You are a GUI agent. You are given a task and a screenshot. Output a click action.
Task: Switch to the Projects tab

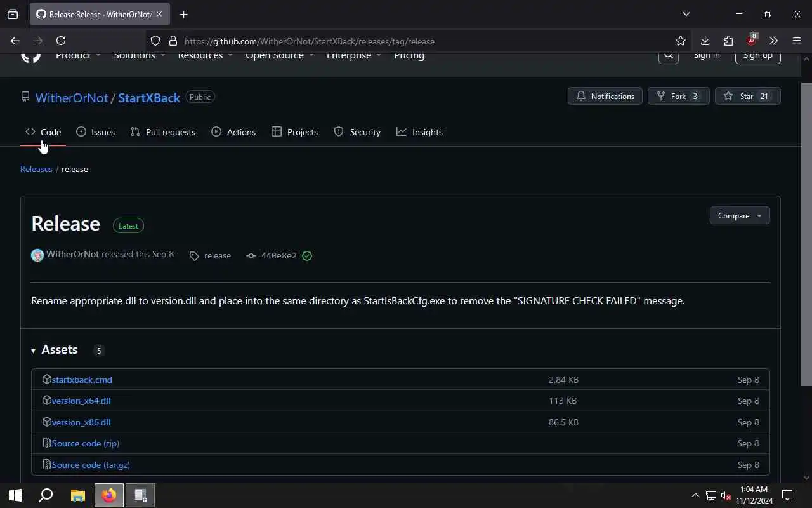click(294, 132)
